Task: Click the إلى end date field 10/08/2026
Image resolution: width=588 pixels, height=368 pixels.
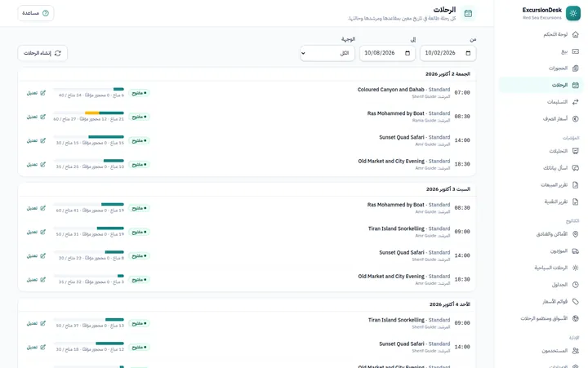Action: 387,53
